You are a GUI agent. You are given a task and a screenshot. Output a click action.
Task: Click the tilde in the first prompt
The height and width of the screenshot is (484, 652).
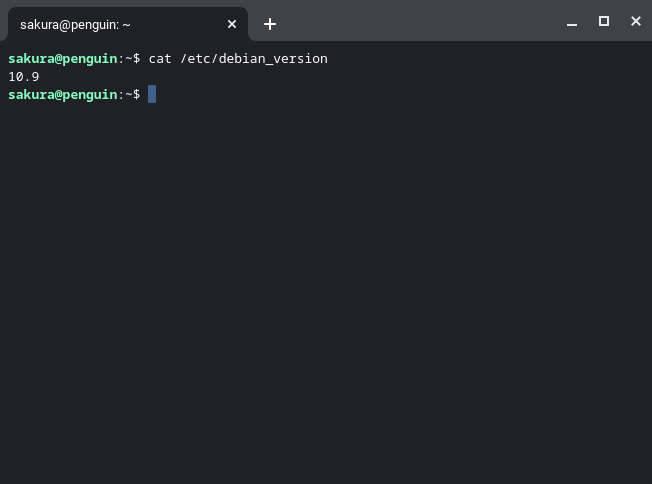click(129, 58)
